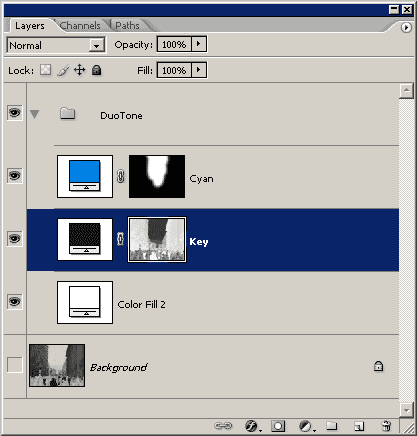Open the blend mode Normal dropdown

56,45
